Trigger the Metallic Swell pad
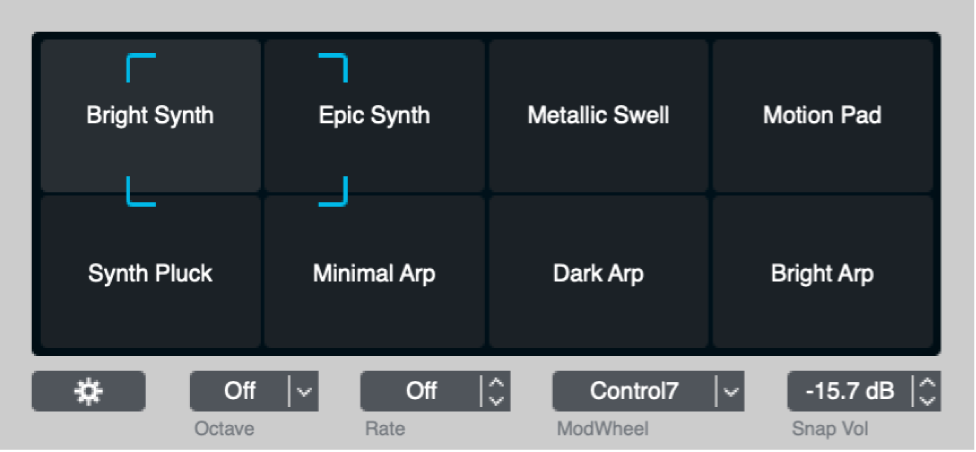This screenshot has width=976, height=452. (x=598, y=116)
